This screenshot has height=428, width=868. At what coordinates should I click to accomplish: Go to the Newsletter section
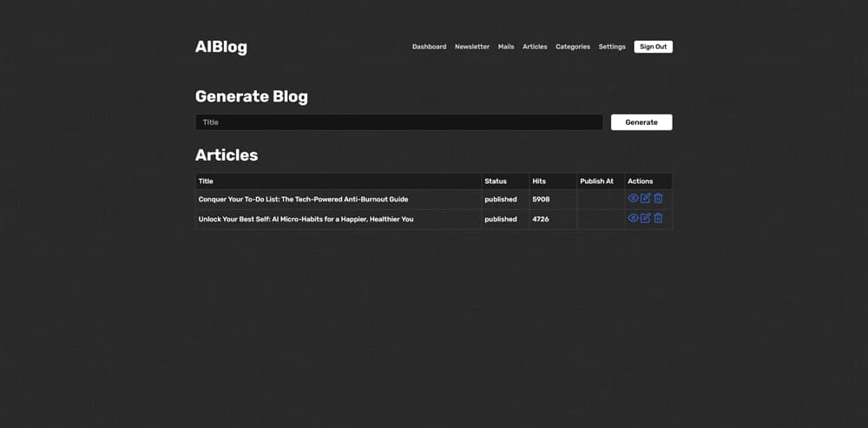pos(472,47)
